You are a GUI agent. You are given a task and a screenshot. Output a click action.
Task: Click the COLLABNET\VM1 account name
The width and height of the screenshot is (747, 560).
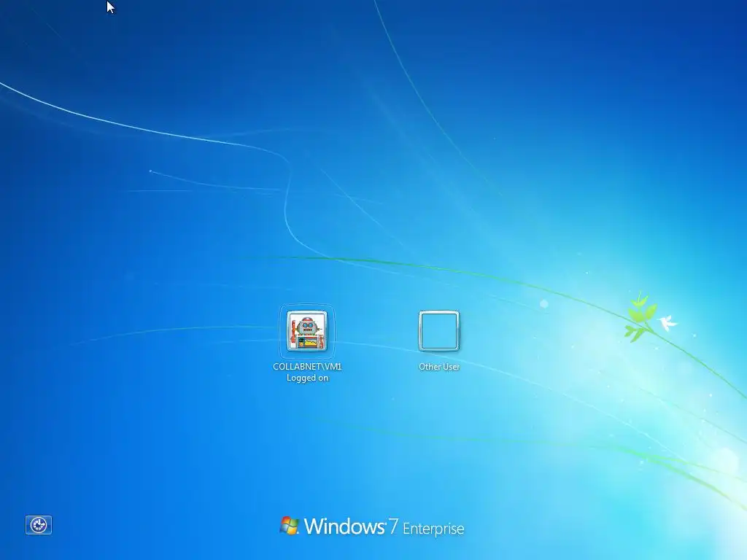point(307,366)
